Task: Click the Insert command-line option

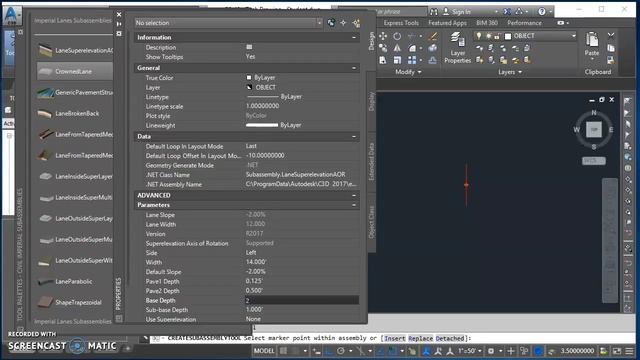Action: point(395,338)
